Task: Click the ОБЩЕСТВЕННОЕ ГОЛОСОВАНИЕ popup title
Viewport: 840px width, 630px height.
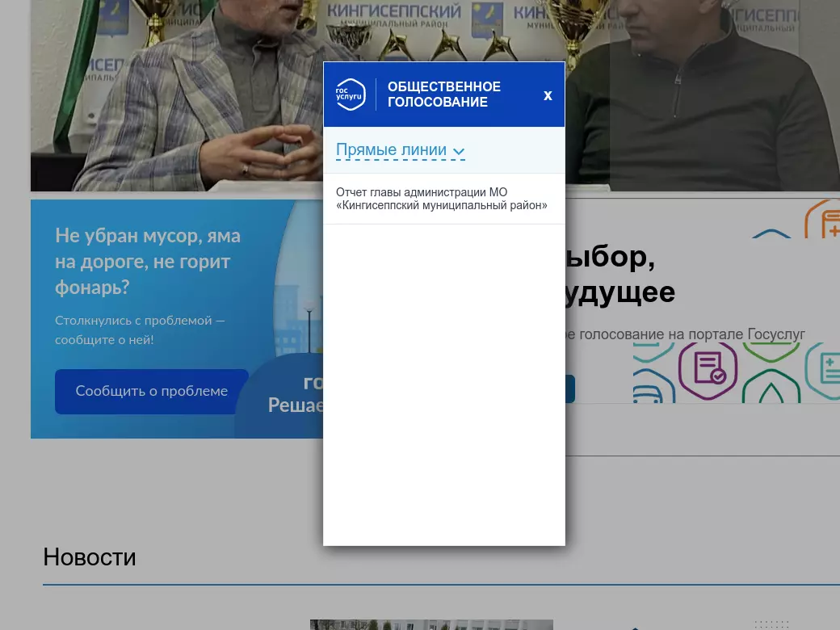Action: pos(444,94)
